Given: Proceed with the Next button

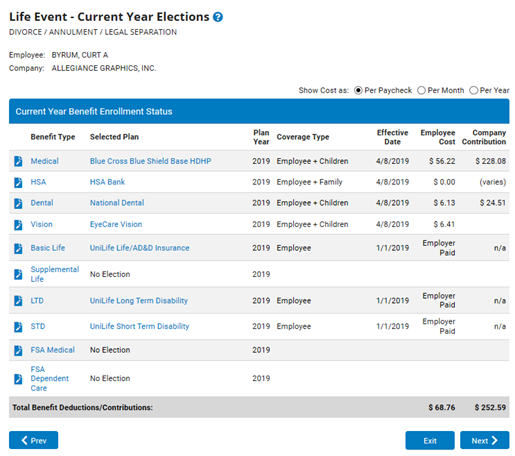Looking at the screenshot, I should 485,440.
